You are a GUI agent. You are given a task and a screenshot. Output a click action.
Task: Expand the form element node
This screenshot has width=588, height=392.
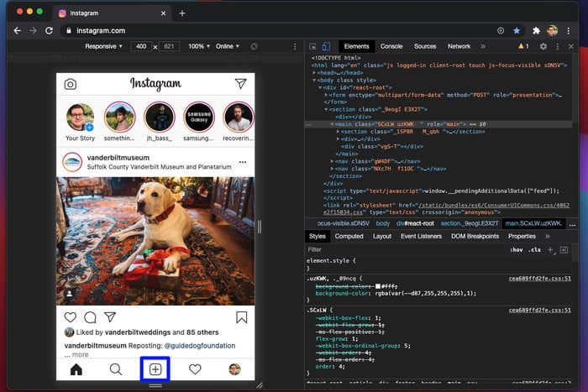(x=326, y=95)
